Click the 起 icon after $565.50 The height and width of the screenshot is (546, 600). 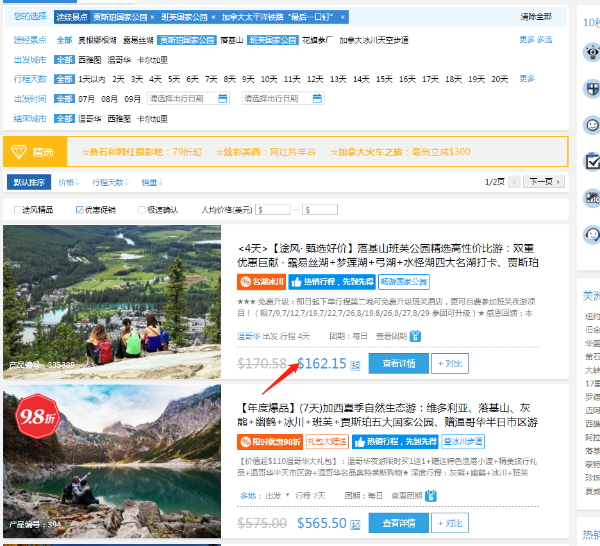pyautogui.click(x=355, y=525)
